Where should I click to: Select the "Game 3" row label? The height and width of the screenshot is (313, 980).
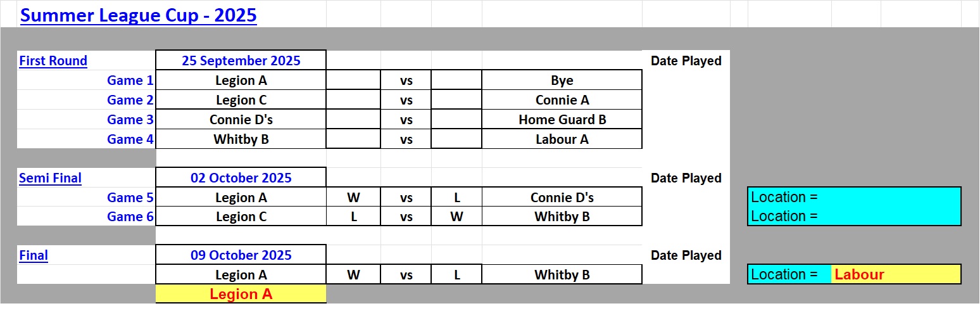130,120
